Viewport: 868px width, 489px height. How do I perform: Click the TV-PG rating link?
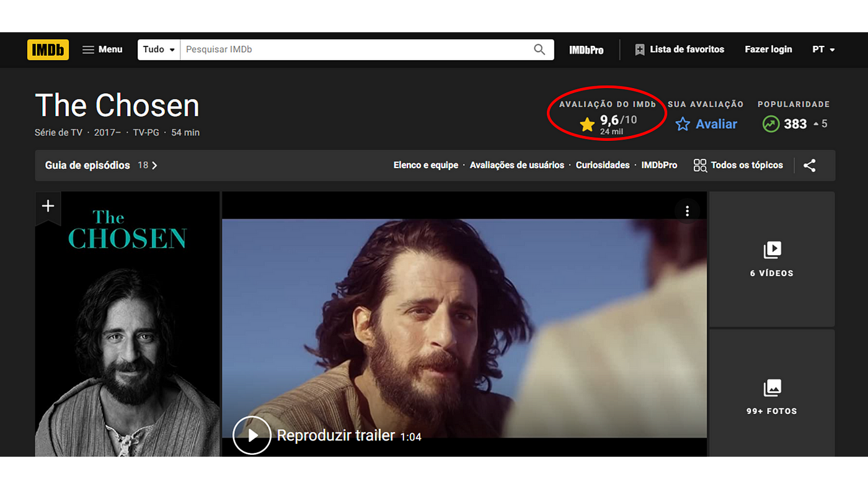(146, 133)
